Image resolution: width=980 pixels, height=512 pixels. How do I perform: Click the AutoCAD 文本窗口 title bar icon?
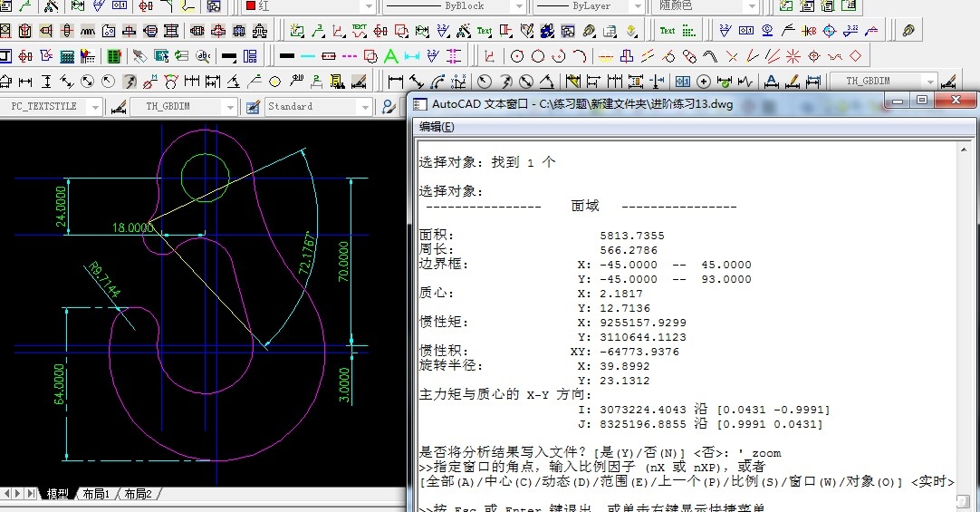coord(420,104)
